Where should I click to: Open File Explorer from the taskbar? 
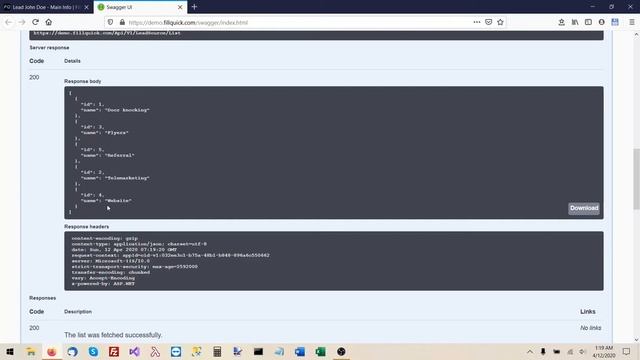click(31, 351)
